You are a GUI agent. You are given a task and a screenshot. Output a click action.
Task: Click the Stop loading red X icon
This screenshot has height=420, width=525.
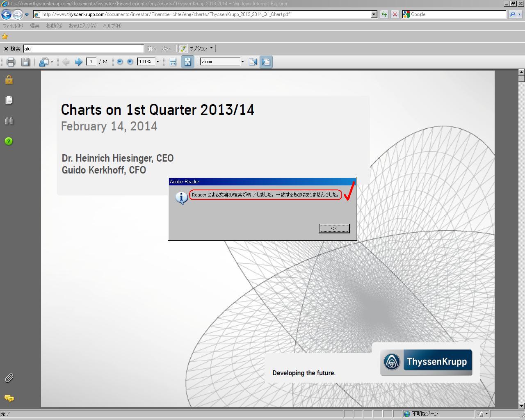click(x=395, y=14)
